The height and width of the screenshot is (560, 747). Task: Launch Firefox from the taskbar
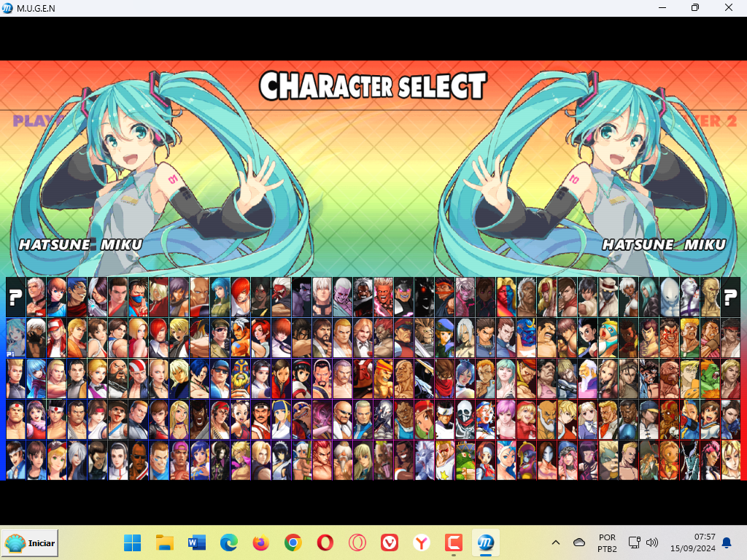(260, 542)
